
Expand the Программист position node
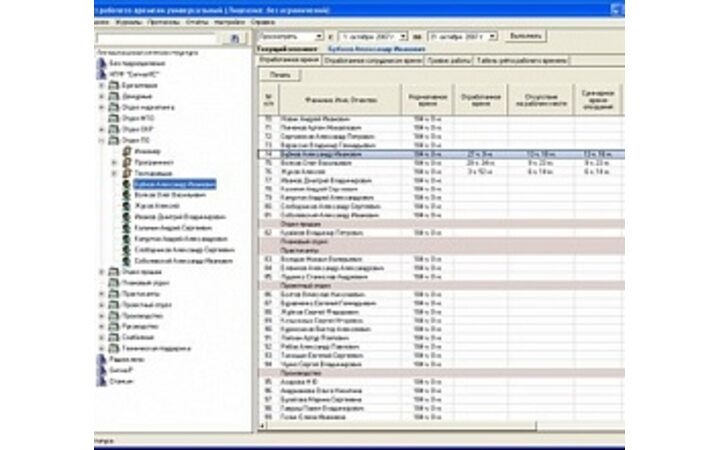point(113,163)
